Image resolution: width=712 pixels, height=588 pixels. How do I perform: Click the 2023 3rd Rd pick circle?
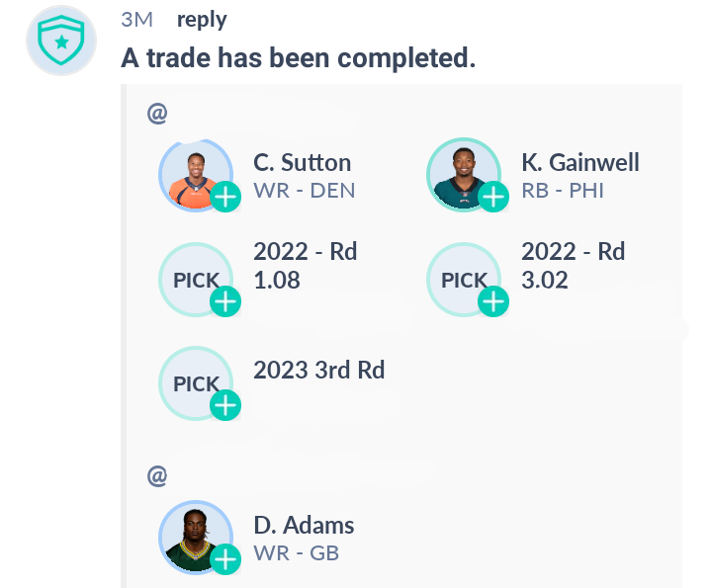click(196, 383)
